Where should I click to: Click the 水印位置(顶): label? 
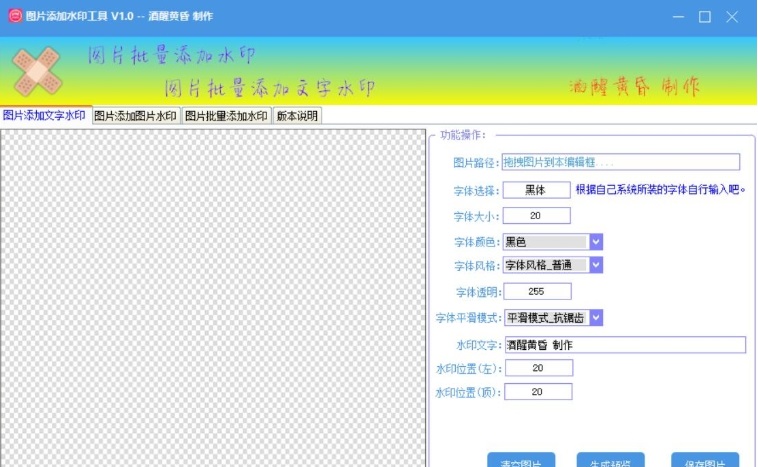[x=468, y=393]
